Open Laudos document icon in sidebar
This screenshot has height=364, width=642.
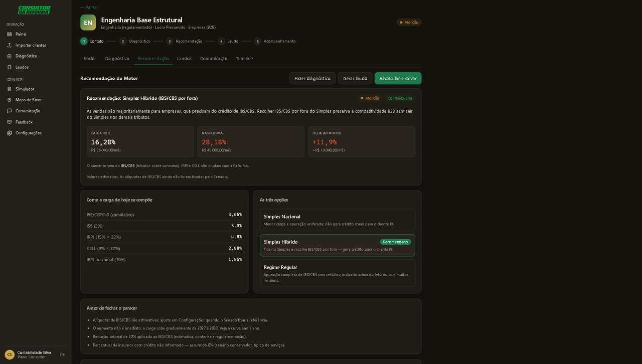coord(9,67)
